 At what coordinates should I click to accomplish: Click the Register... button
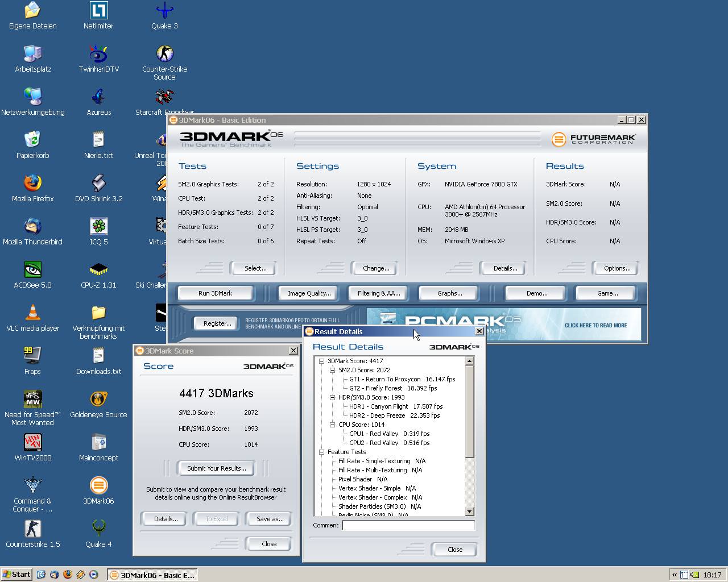click(x=217, y=323)
